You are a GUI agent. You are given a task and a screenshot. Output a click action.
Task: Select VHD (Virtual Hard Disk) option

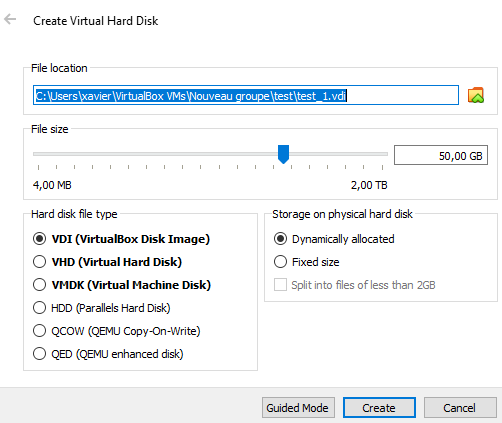point(107,262)
